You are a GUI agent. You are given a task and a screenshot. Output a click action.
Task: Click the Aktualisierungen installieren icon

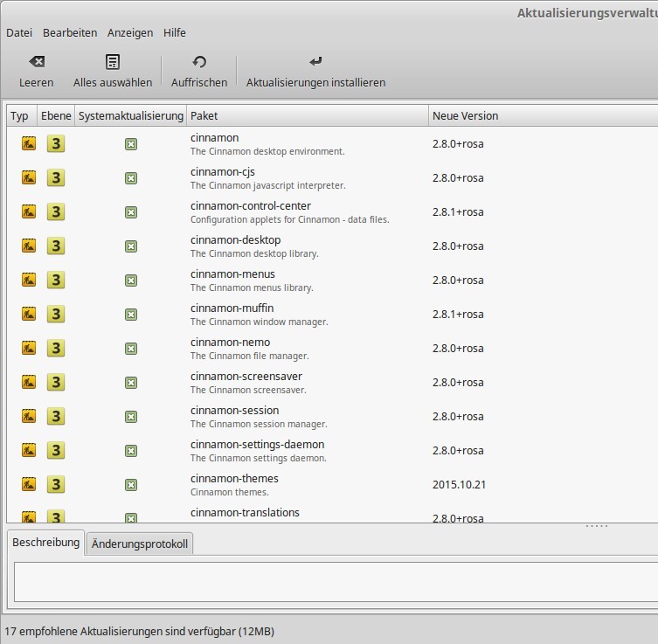pos(315,62)
